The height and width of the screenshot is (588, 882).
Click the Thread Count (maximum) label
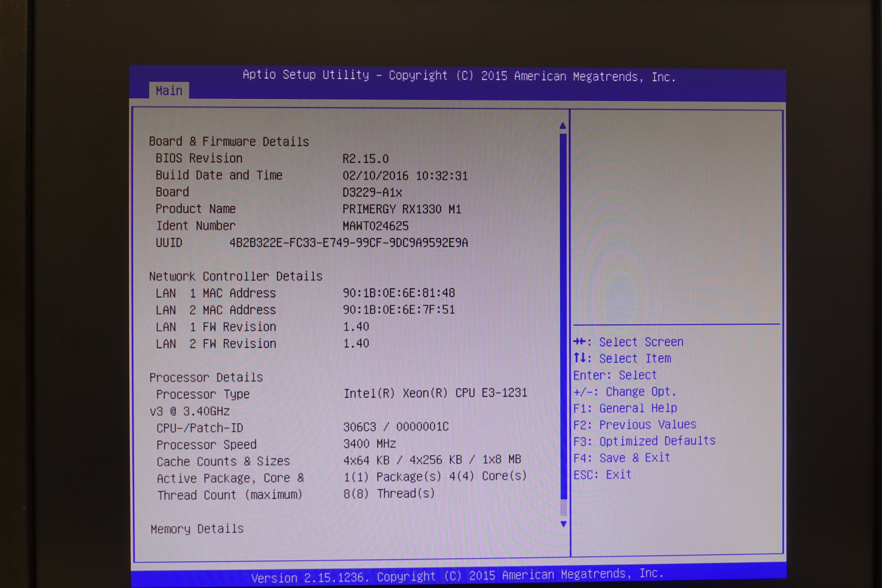pyautogui.click(x=230, y=495)
